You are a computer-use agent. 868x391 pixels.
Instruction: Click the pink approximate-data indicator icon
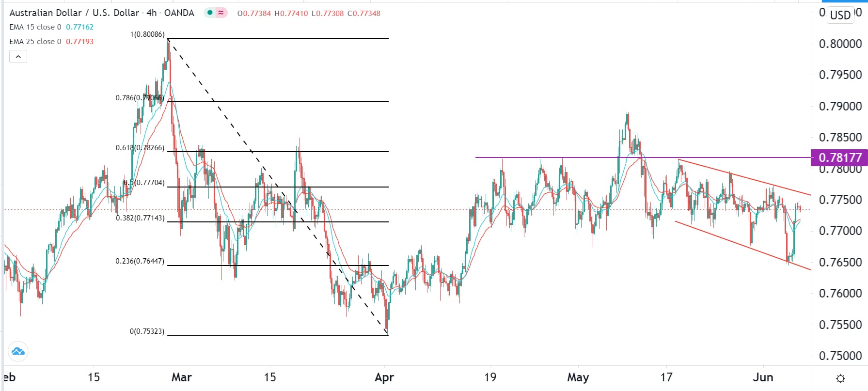tap(221, 13)
